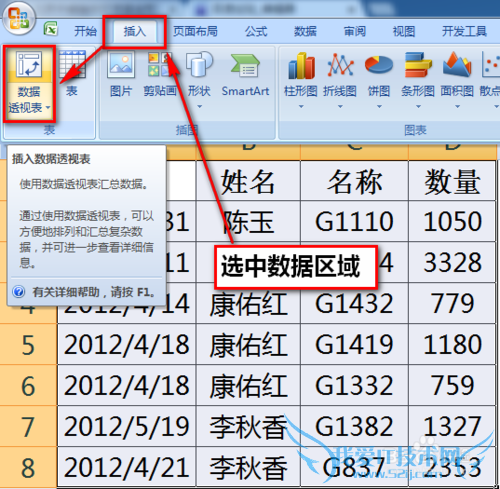Switch to the 开发工具 tab
The height and width of the screenshot is (489, 500).
pyautogui.click(x=464, y=31)
